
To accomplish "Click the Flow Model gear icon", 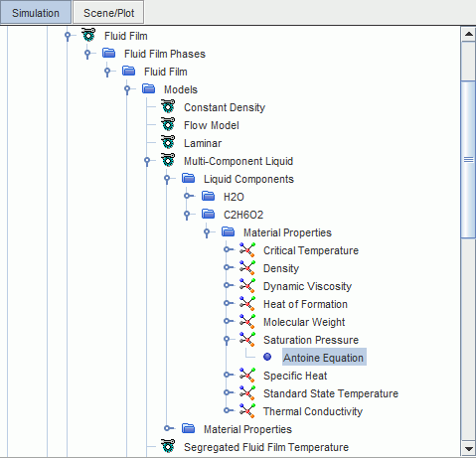I will click(168, 124).
